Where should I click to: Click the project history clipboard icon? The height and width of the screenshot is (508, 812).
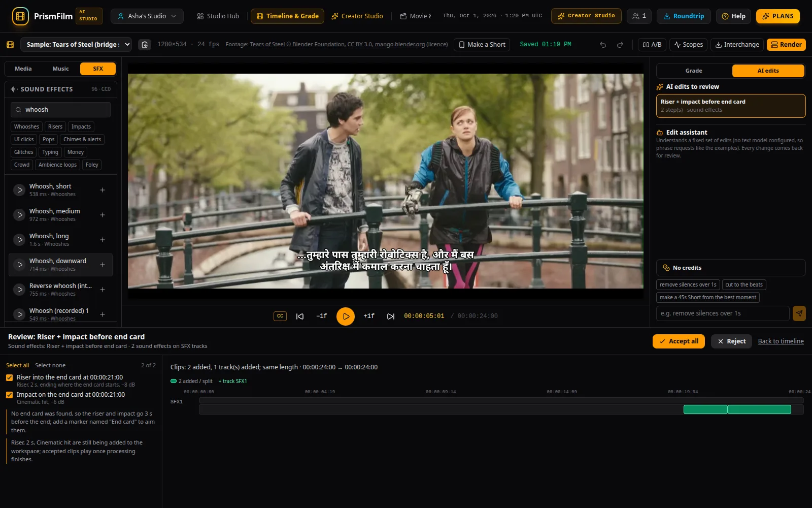click(x=145, y=45)
